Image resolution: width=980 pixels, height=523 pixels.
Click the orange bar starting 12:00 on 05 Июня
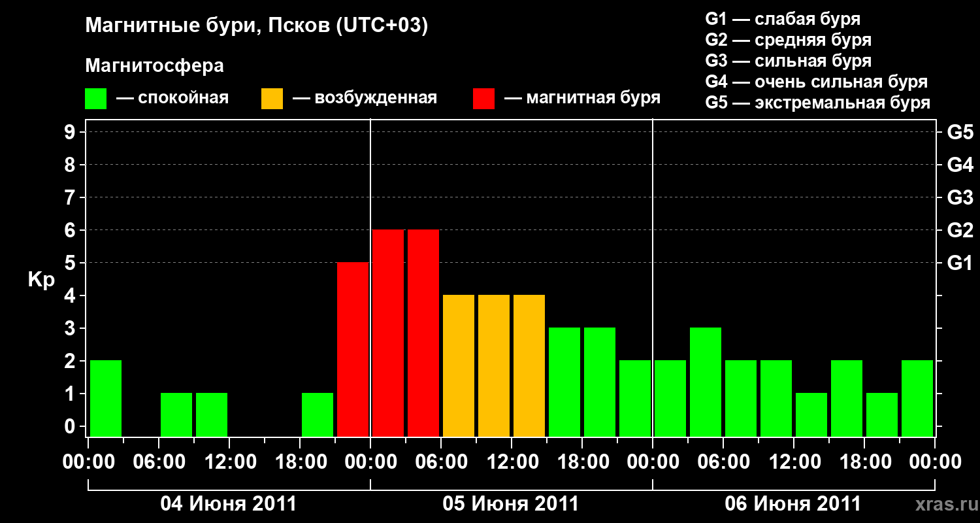click(x=529, y=366)
